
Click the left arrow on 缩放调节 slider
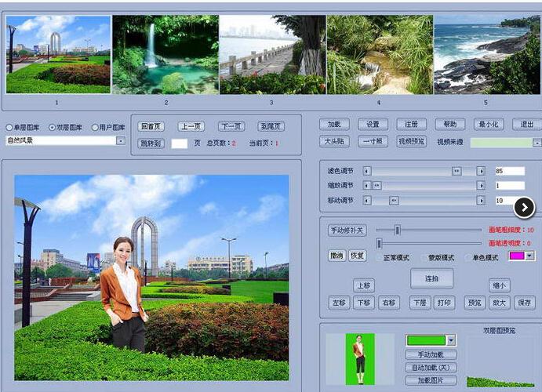[x=367, y=186]
